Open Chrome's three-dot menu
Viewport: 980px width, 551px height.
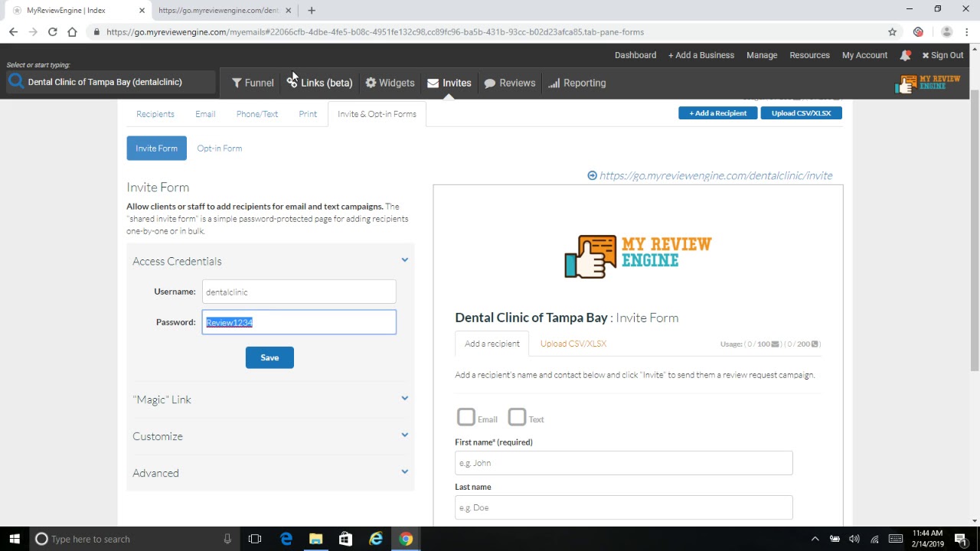click(967, 32)
